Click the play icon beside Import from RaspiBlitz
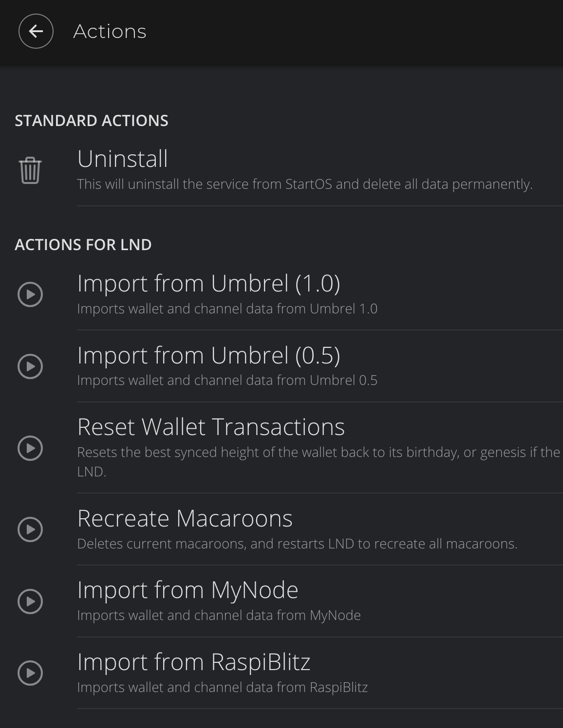Image resolution: width=563 pixels, height=728 pixels. (30, 674)
